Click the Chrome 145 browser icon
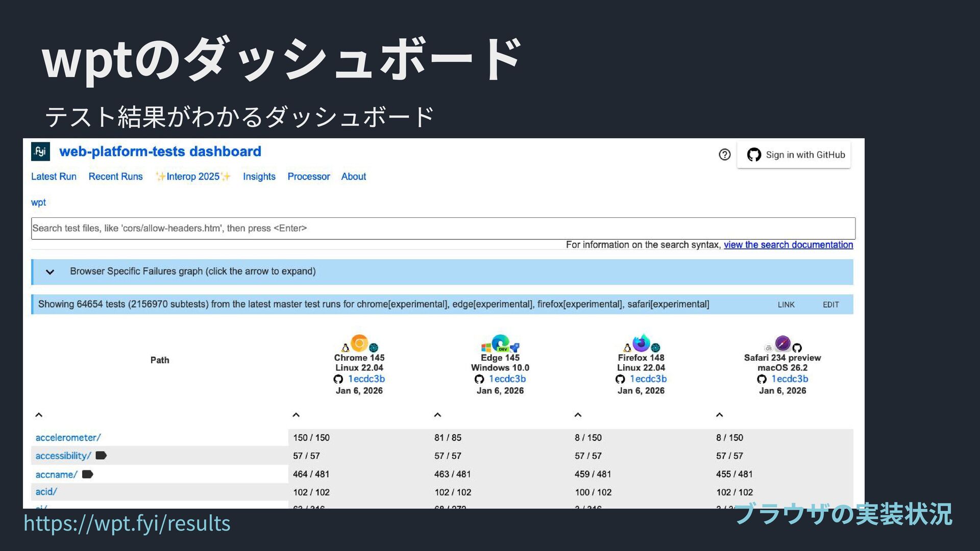The width and height of the screenshot is (980, 551). click(x=359, y=343)
